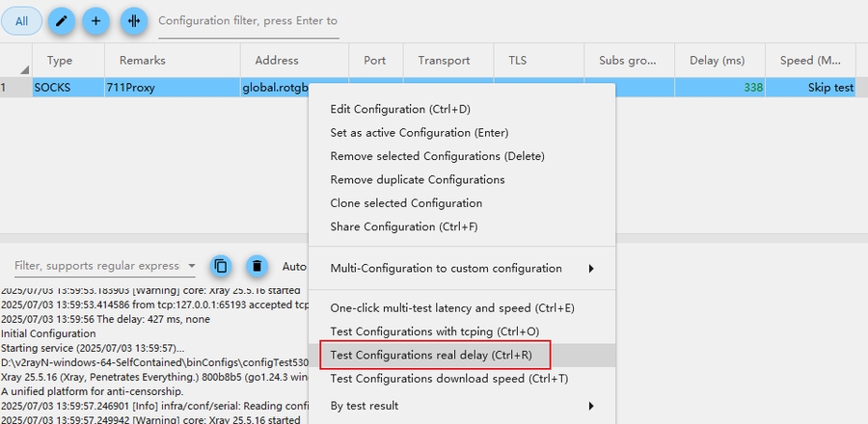Select the All subscription group chip
This screenshot has width=868, height=424.
21,20
